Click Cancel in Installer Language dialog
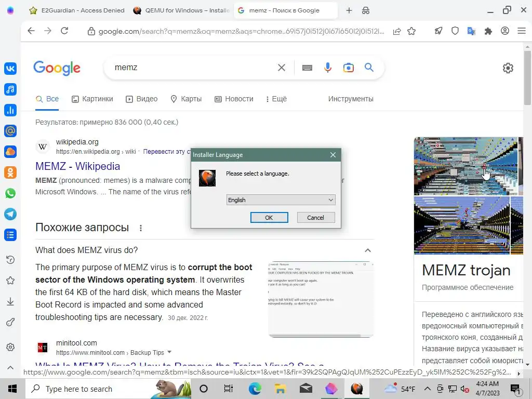The width and height of the screenshot is (532, 399). (316, 218)
